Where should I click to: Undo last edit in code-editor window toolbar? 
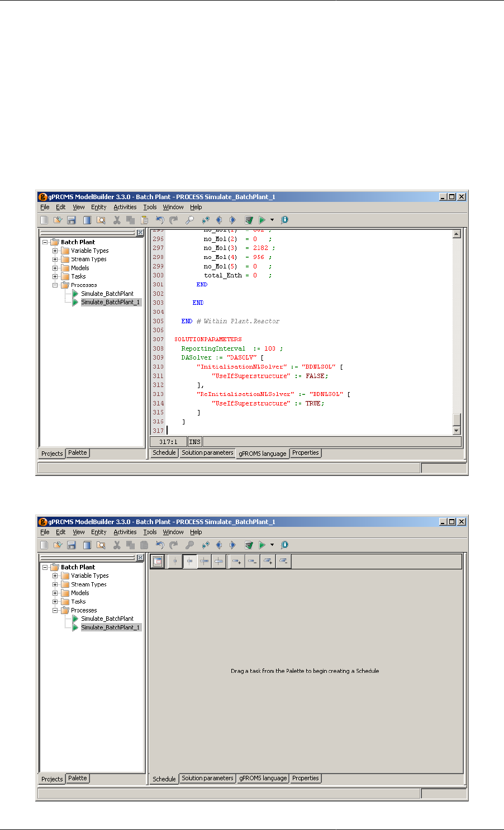pyautogui.click(x=160, y=220)
